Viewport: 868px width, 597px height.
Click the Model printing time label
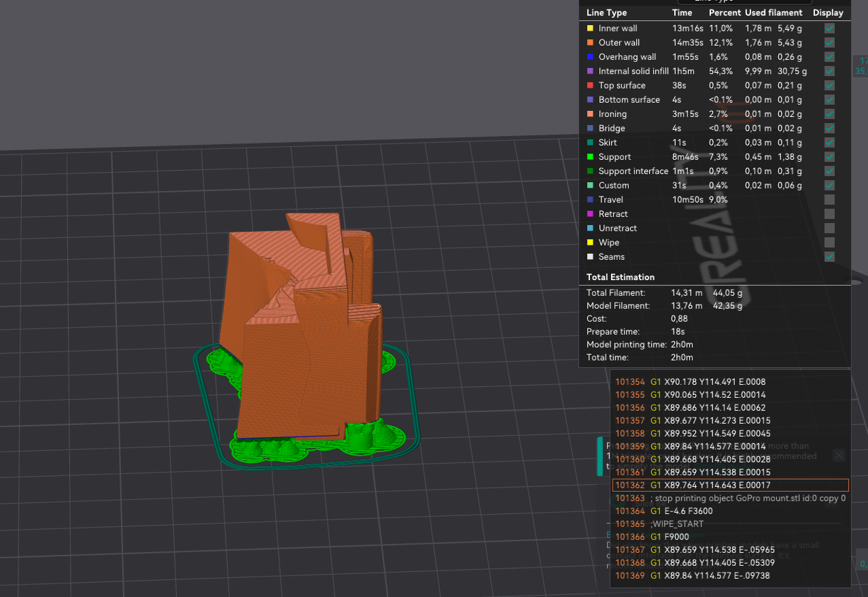(627, 345)
